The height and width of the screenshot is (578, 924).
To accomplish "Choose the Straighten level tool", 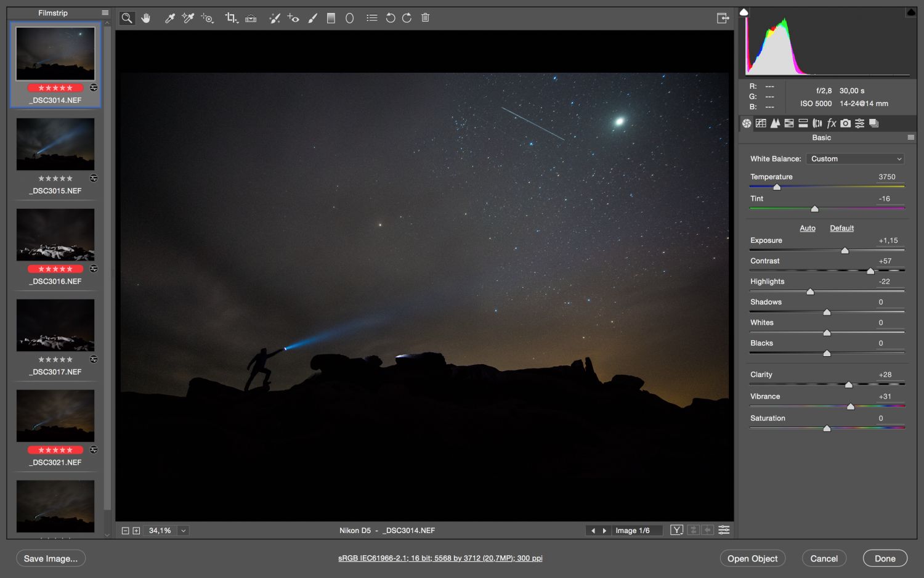I will (251, 18).
